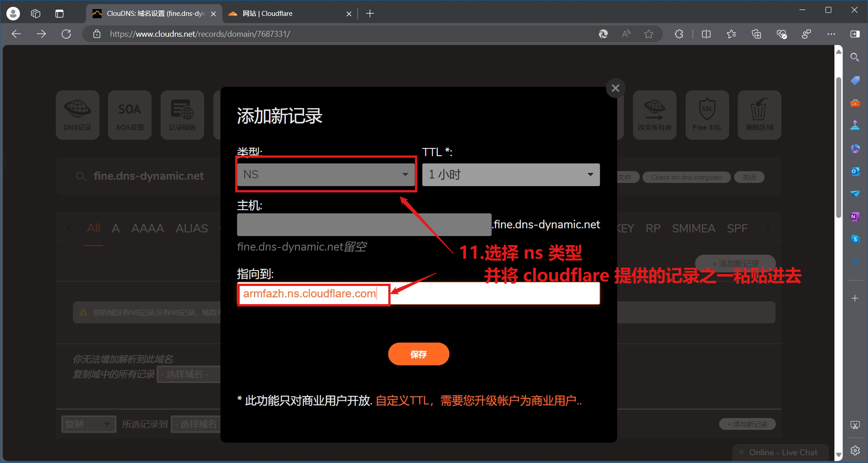Click Check on dns.computer button
This screenshot has height=463, width=868.
[x=687, y=177]
